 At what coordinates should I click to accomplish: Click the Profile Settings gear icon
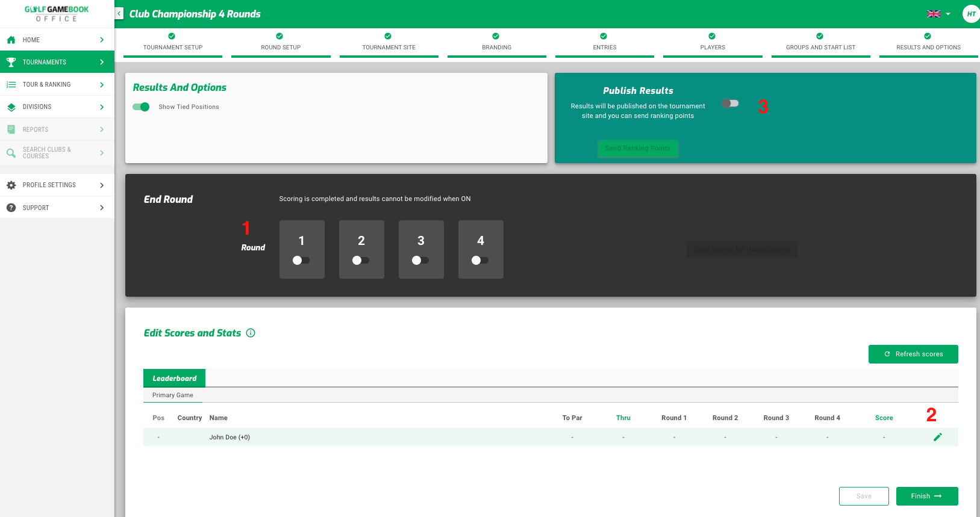(11, 185)
